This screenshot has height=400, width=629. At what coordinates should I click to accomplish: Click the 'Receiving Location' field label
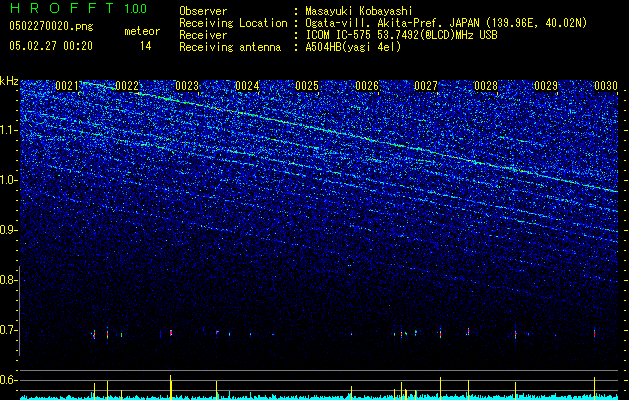[233, 23]
